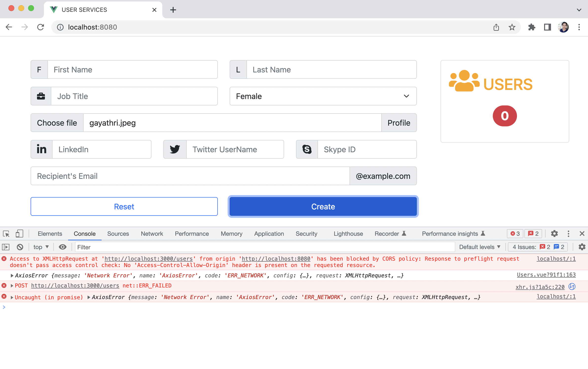
Task: Switch to the Network tab
Action: coord(152,234)
